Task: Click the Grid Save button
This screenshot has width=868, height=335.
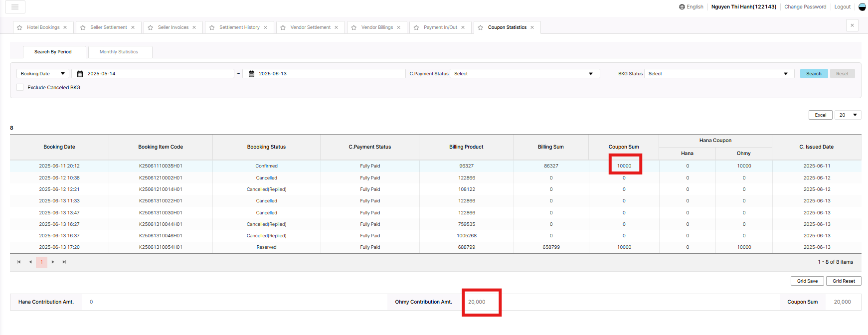Action: coord(807,281)
